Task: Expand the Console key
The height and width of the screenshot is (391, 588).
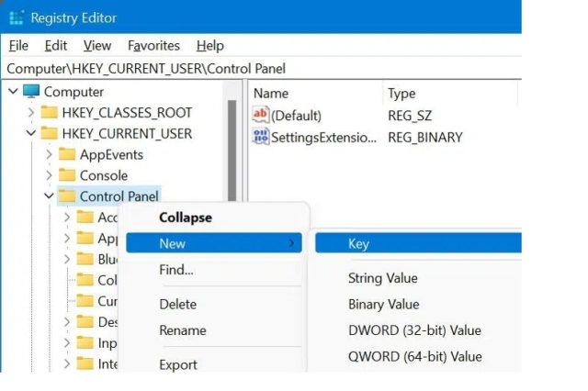Action: [49, 175]
